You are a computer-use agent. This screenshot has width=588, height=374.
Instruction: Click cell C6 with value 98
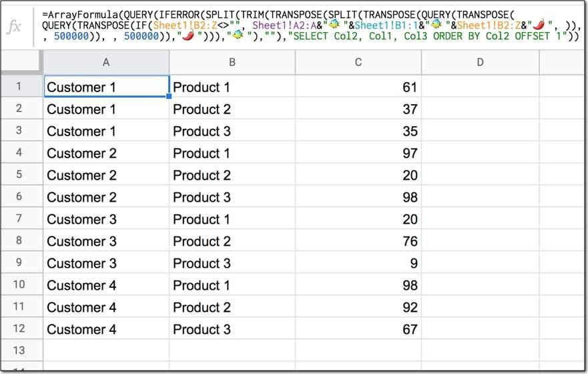[358, 196]
